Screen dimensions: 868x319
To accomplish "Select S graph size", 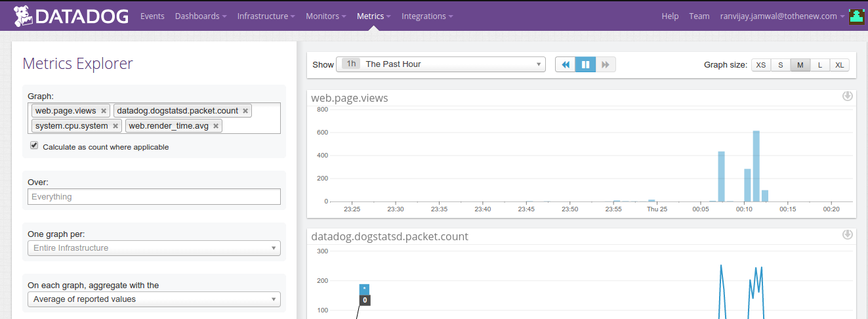I will pos(781,65).
